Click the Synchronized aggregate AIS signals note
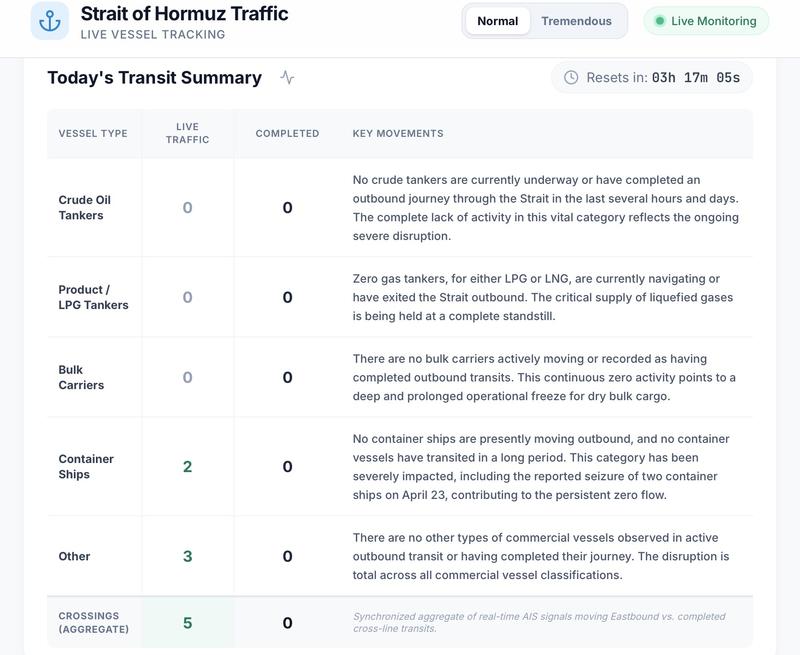This screenshot has width=800, height=655. coord(539,622)
